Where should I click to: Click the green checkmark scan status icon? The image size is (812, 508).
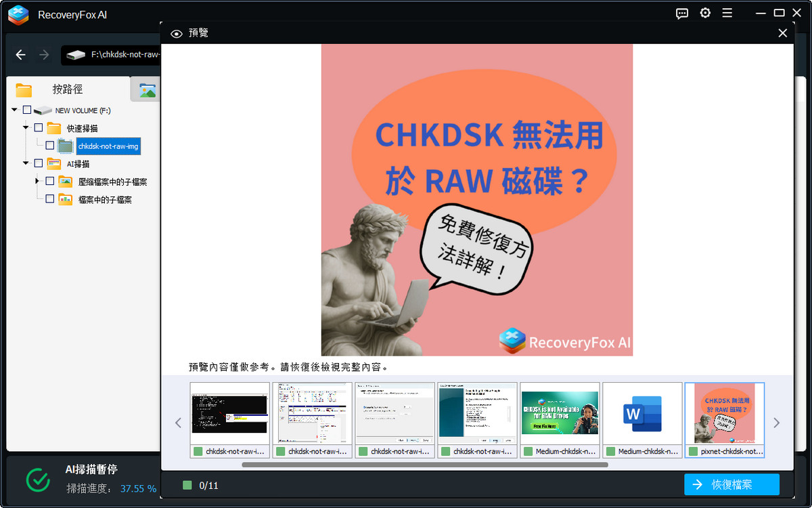38,480
